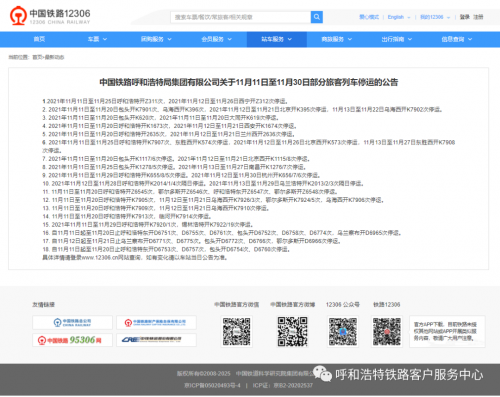
Task: Click the official APP download notice box
Action: coord(447,332)
